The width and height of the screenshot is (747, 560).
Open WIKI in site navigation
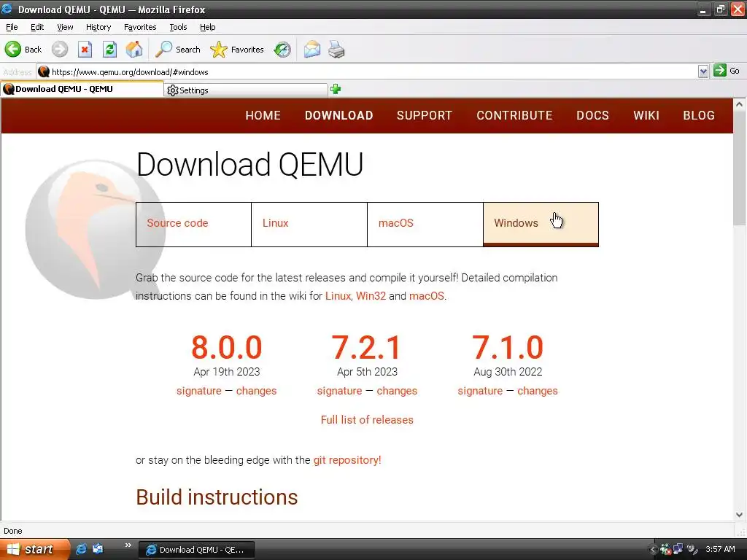tap(646, 115)
